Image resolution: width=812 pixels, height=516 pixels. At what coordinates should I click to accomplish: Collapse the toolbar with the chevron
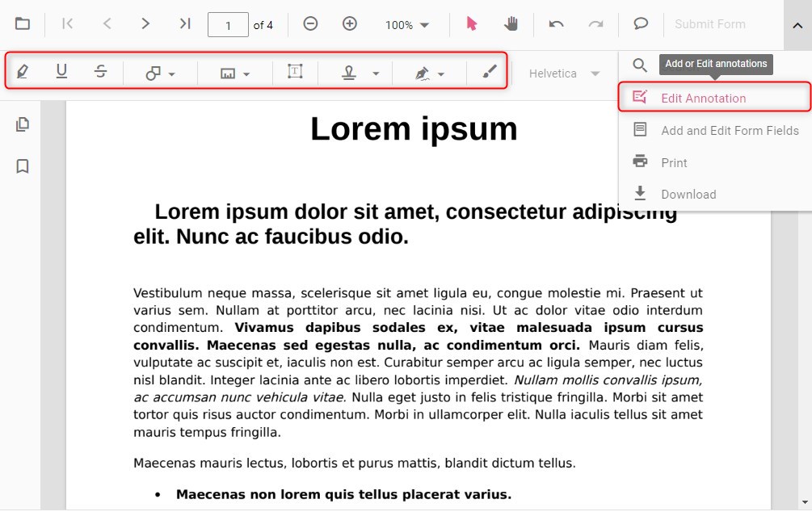coord(796,24)
